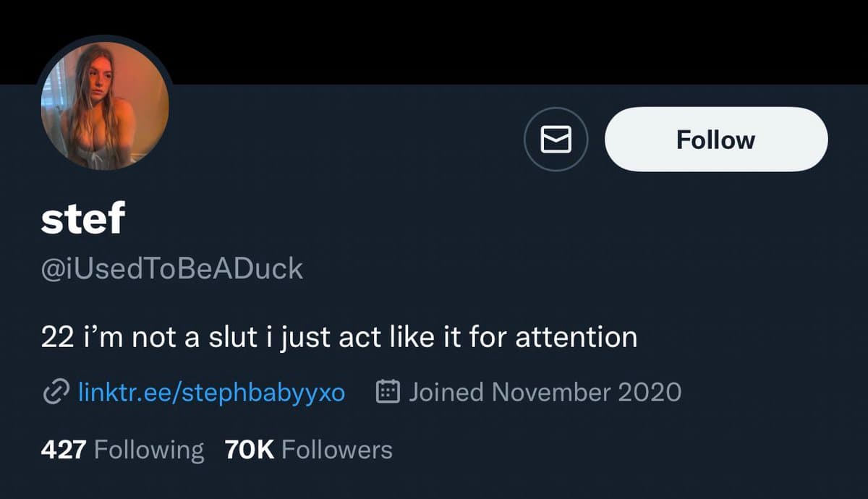Click the age "22" in the bio

coord(54,338)
